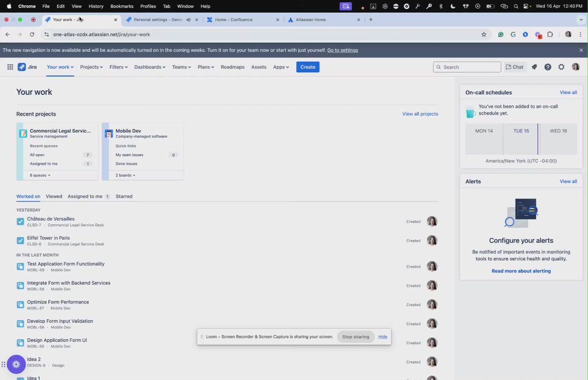588x380 pixels.
Task: Switch to the Home - Confluence browser tab
Action: coord(243,20)
